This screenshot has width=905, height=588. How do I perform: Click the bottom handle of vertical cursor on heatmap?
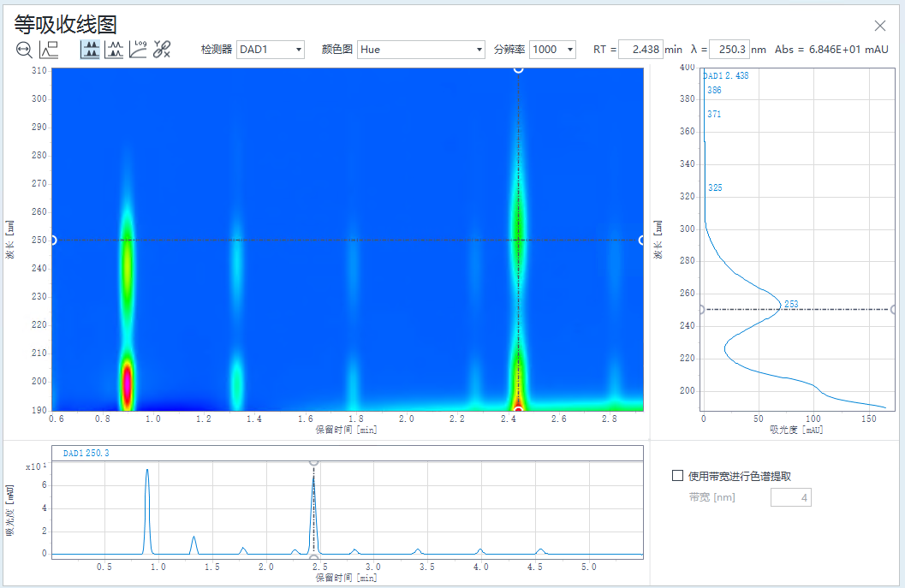[x=518, y=410]
